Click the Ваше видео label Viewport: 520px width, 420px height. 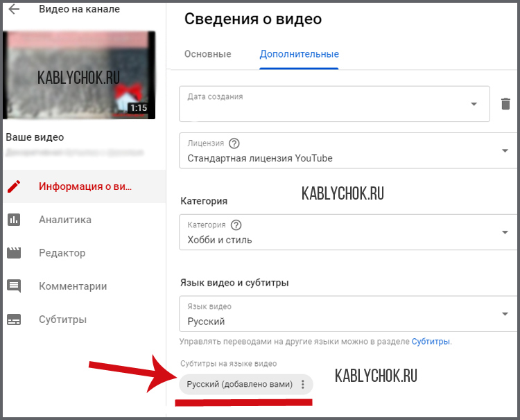click(x=35, y=137)
